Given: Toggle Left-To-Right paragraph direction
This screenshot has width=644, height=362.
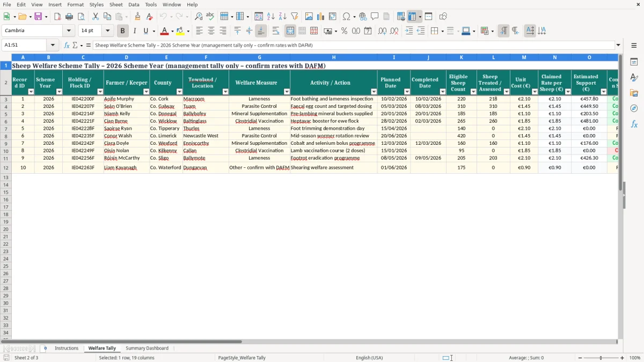Looking at the screenshot, I should (x=503, y=31).
